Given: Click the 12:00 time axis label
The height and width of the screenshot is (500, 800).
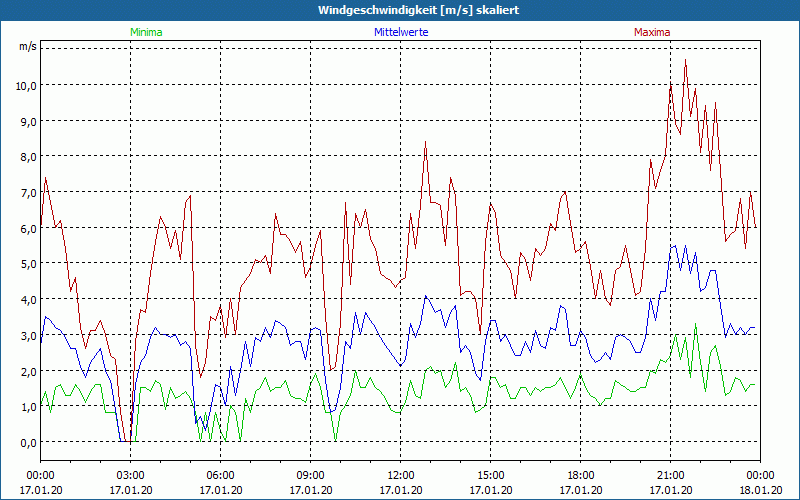Looking at the screenshot, I should point(401,476).
